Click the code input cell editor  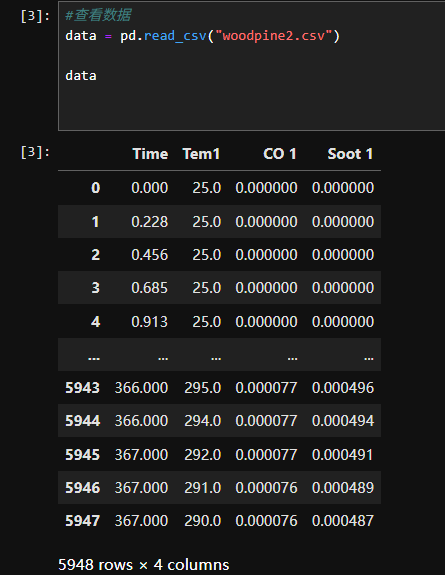(252, 66)
